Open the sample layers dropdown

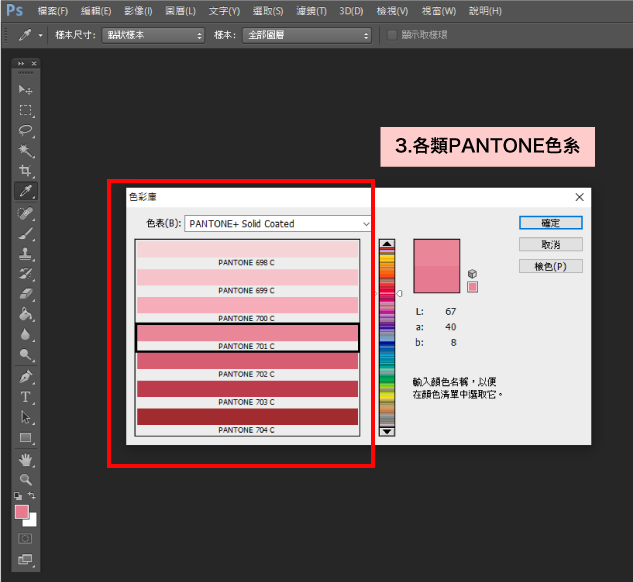pyautogui.click(x=307, y=35)
